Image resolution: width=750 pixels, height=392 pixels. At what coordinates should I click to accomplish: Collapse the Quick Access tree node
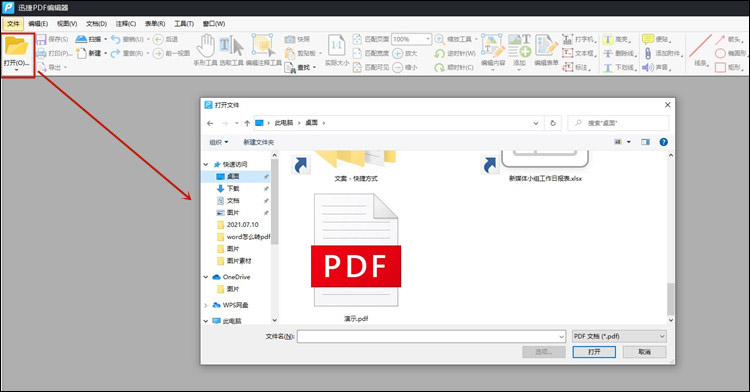click(x=206, y=164)
